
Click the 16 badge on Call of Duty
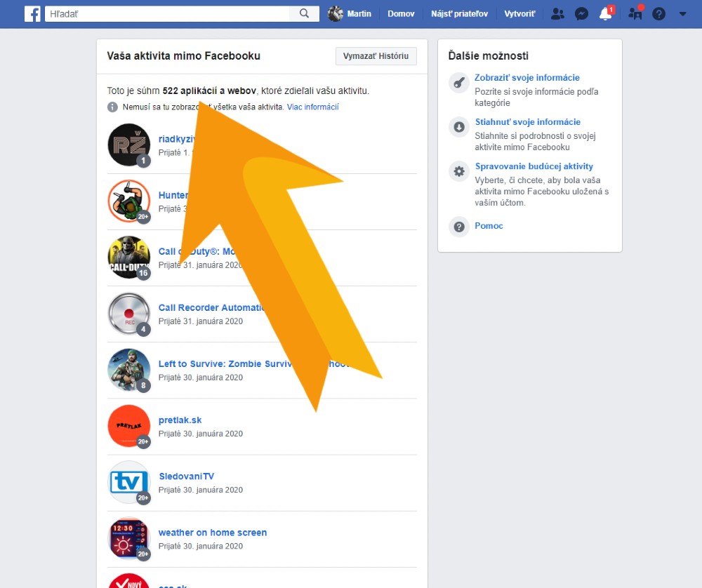pos(143,273)
